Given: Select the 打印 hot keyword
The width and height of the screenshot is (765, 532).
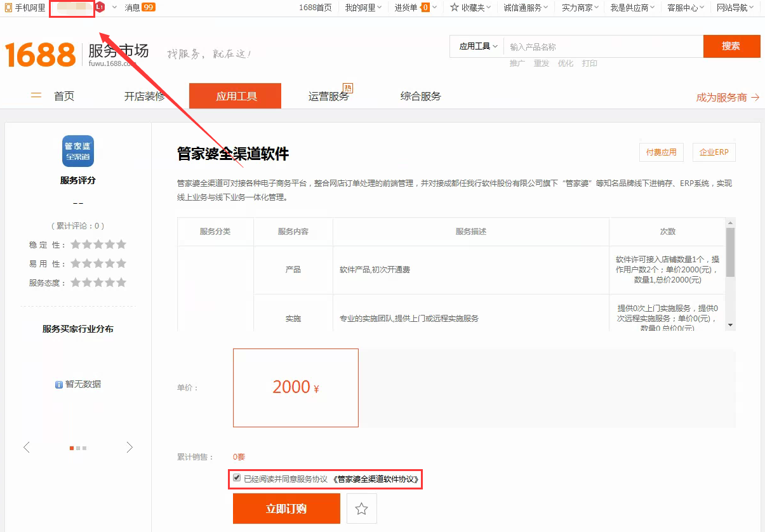Looking at the screenshot, I should [590, 63].
